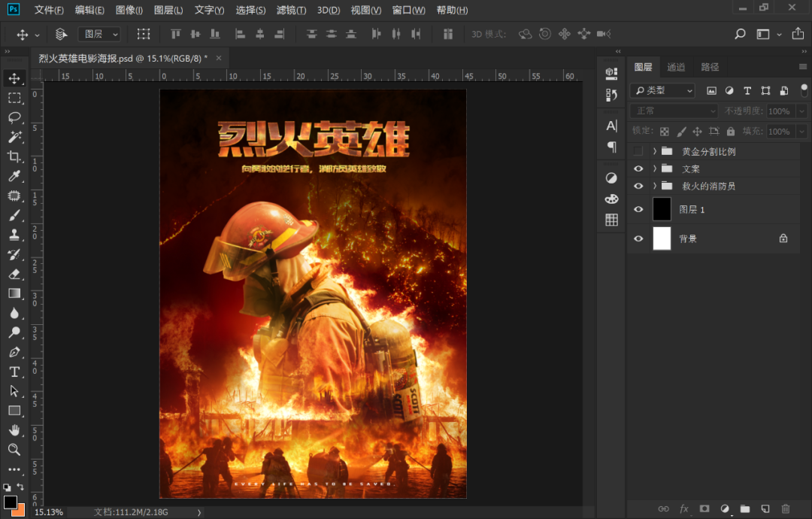
Task: Expand the 黄金分割比例 group
Action: pos(655,151)
